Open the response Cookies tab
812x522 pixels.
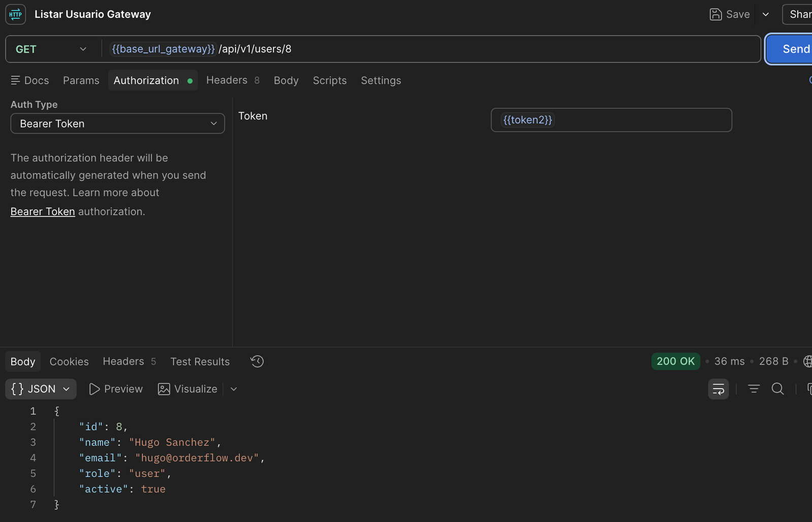pyautogui.click(x=69, y=362)
